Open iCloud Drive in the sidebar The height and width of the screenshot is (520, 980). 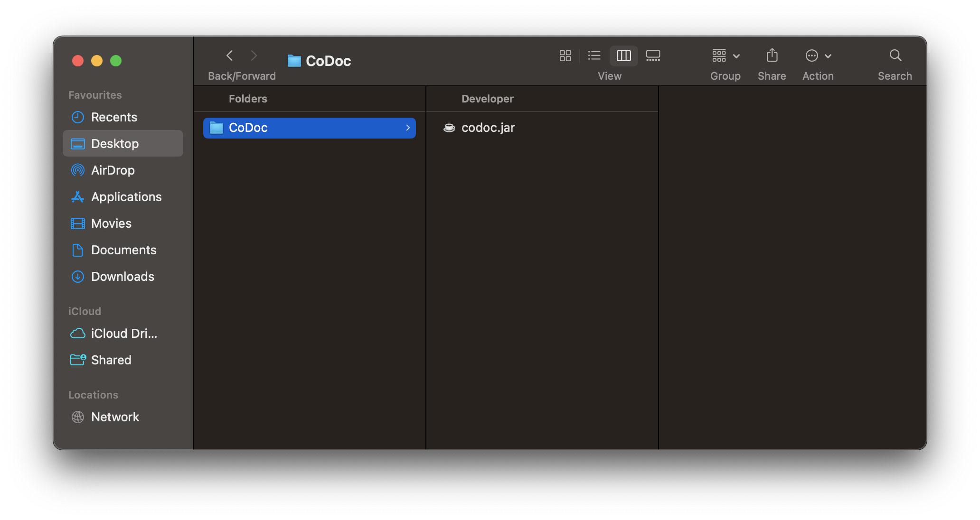coord(123,334)
